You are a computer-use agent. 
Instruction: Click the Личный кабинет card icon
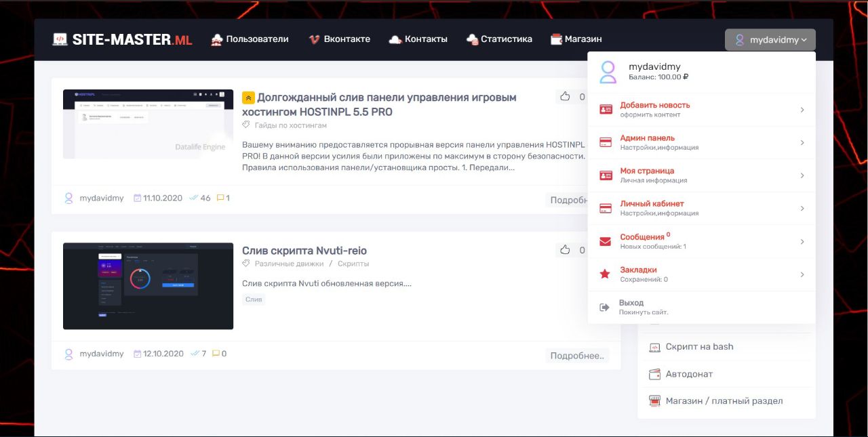606,209
